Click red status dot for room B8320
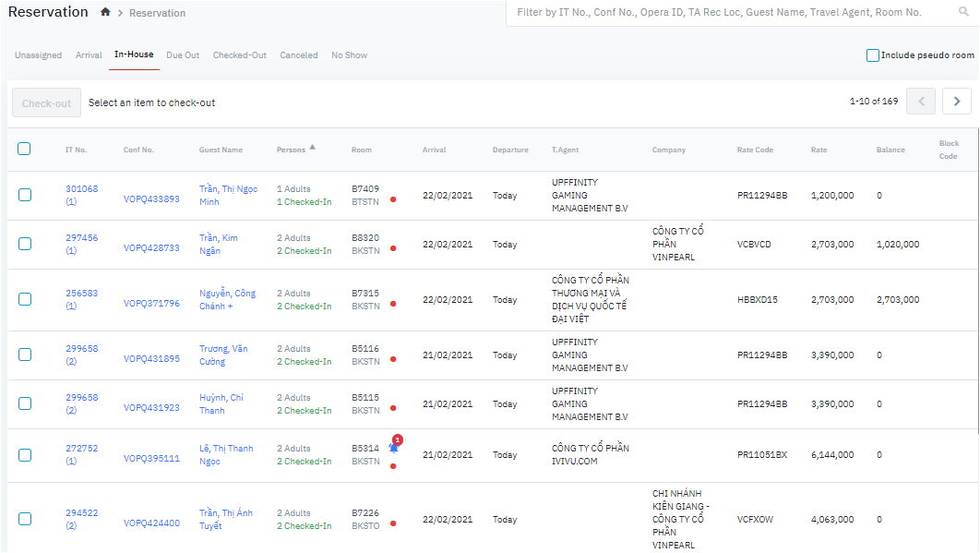Screen dimensions: 980x553 (393, 248)
